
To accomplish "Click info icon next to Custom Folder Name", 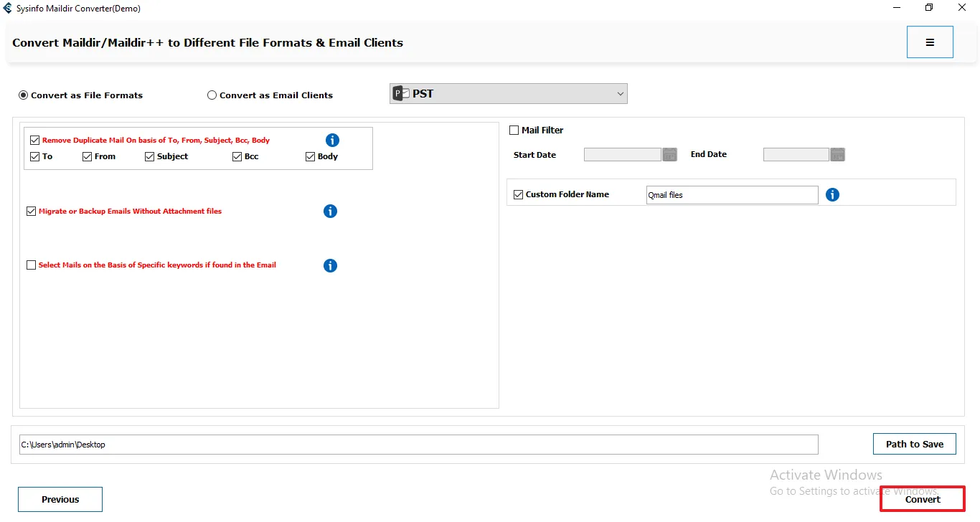I will pos(832,195).
